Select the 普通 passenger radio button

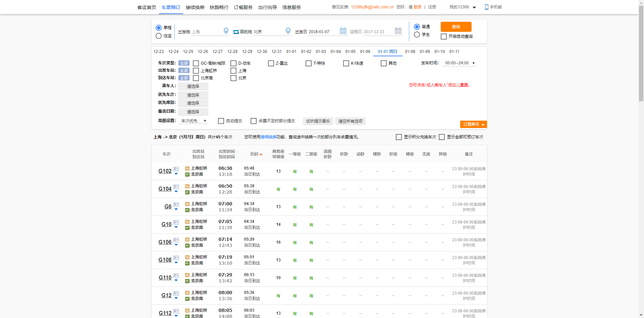[417, 27]
